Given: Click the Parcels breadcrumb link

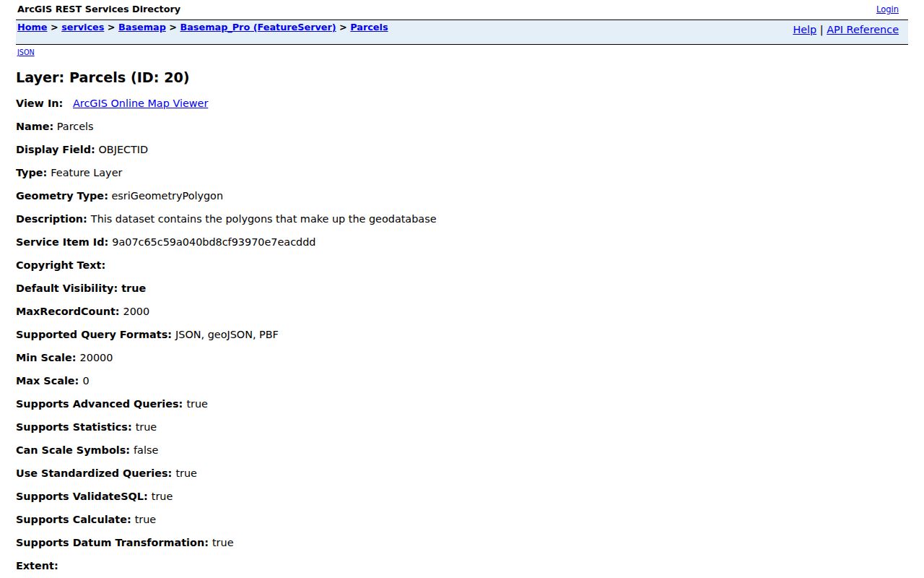Looking at the screenshot, I should point(369,27).
